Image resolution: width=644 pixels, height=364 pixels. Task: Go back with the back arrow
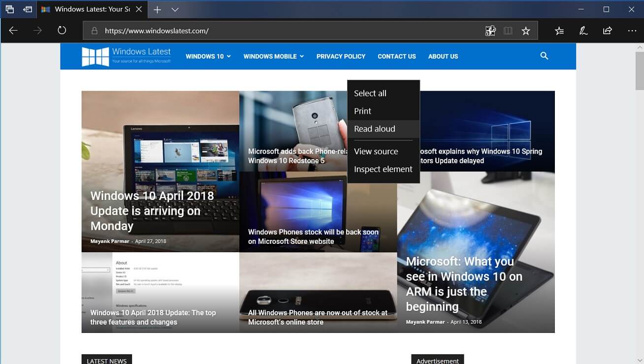pyautogui.click(x=13, y=31)
